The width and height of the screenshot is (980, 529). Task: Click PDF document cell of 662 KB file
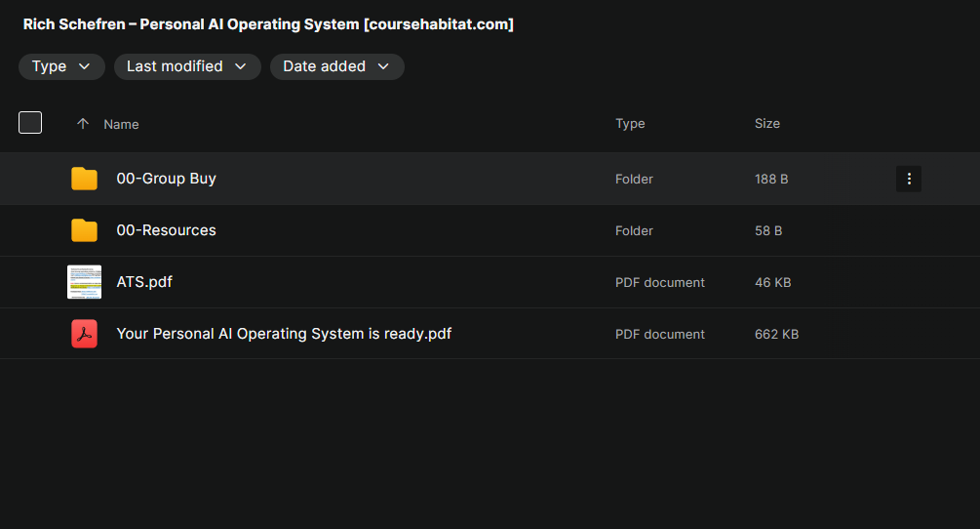click(x=659, y=335)
